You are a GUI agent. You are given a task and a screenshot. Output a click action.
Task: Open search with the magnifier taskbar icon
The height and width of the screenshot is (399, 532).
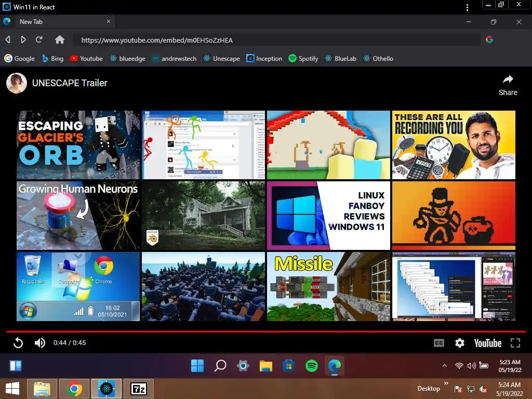[220, 366]
